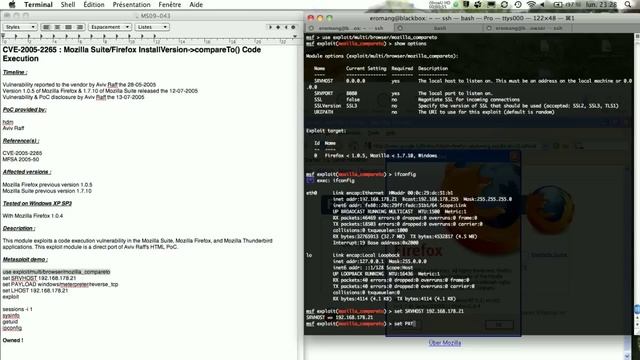Image resolution: width=640 pixels, height=360 pixels.
Task: Click the MS09-043 document title
Action: point(155,16)
